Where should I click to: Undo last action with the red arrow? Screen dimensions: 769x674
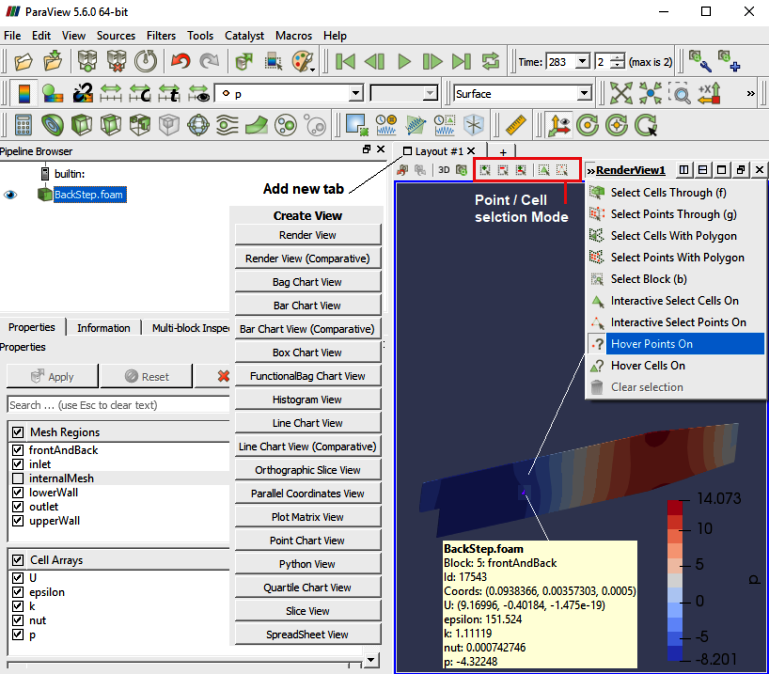tap(180, 61)
